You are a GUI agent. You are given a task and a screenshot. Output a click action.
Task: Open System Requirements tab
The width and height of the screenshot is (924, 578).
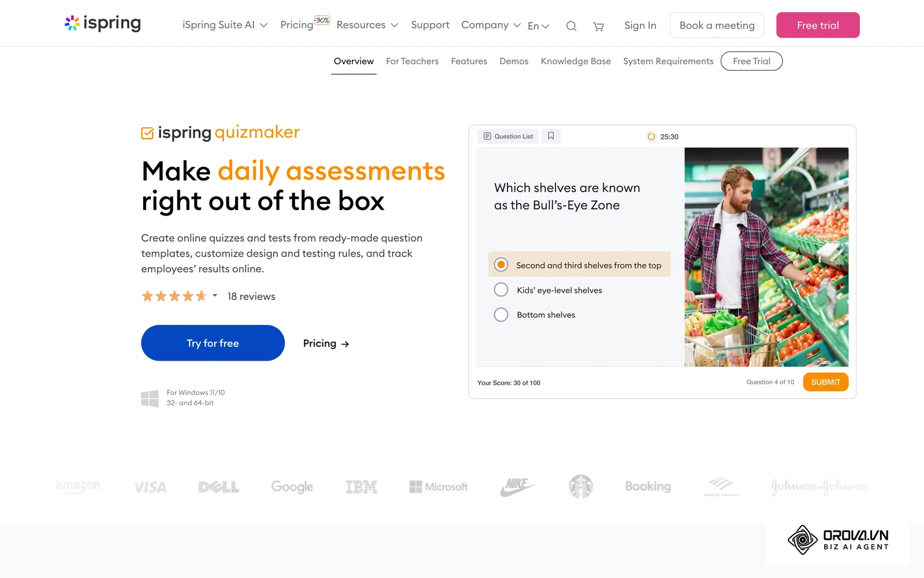click(668, 61)
